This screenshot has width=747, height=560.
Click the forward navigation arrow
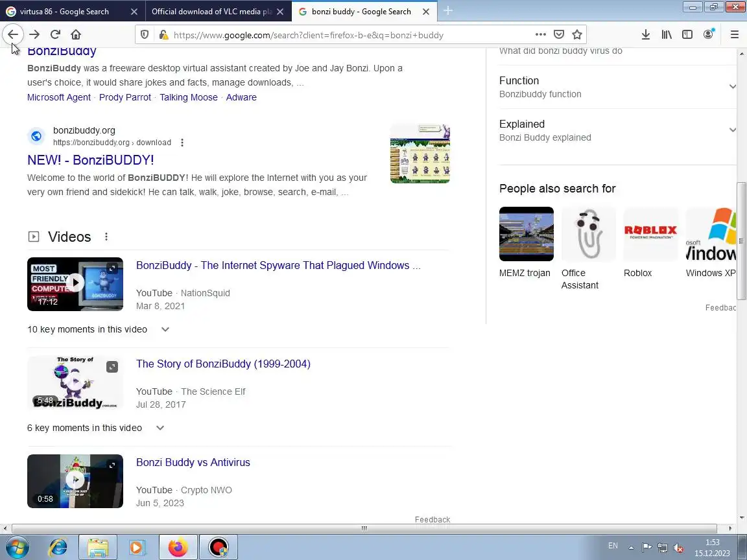pos(34,34)
